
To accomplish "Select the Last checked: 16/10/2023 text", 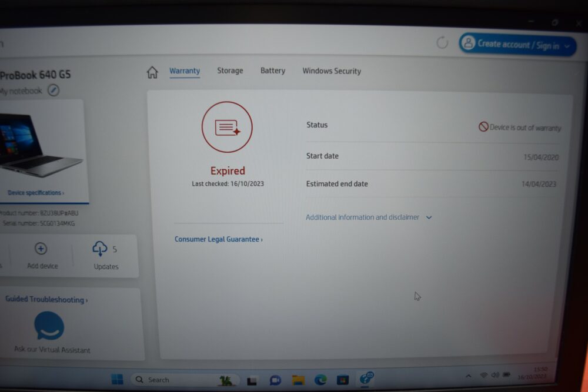I will click(x=228, y=183).
